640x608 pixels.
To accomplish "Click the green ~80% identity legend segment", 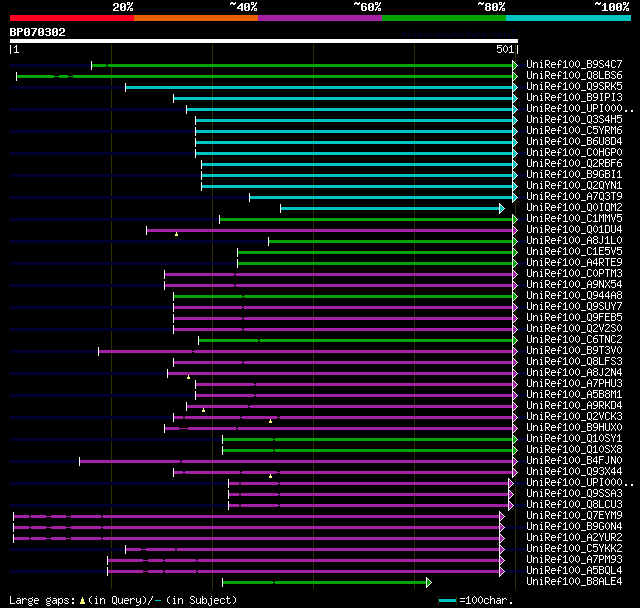I will [x=444, y=18].
